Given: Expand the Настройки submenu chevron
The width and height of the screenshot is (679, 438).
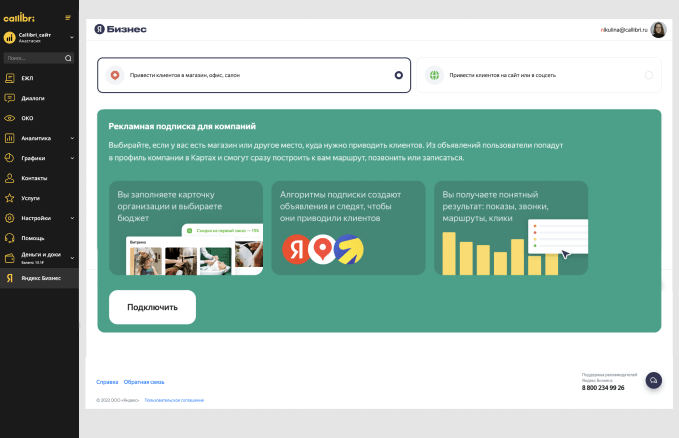Looking at the screenshot, I should click(72, 218).
